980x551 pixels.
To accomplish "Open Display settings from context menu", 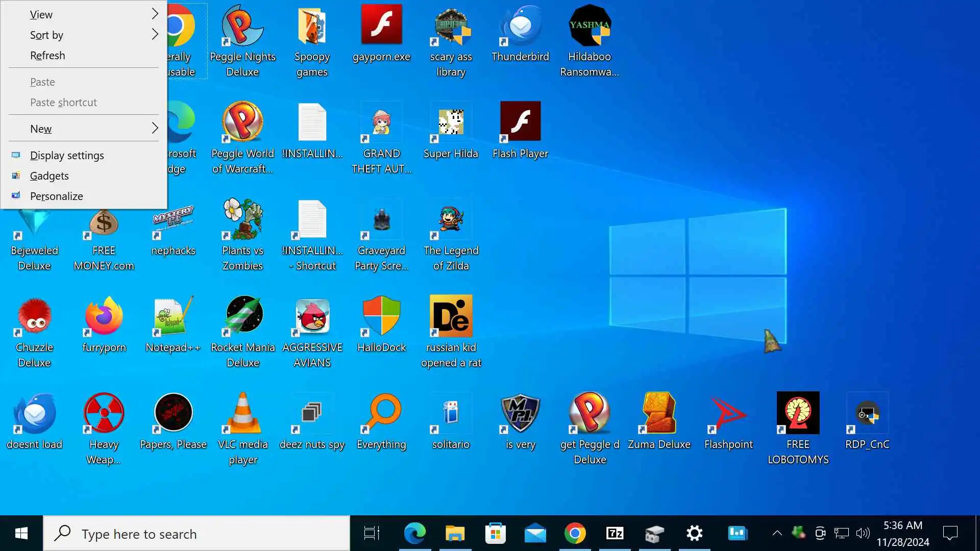I will pyautogui.click(x=67, y=155).
